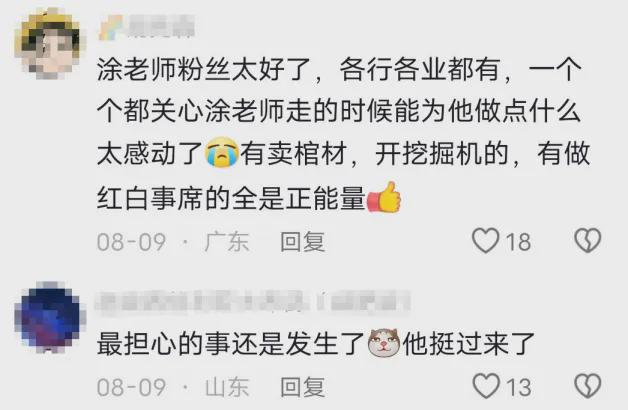Reply to the Guangdong comment via 回复
The width and height of the screenshot is (628, 410).
pyautogui.click(x=302, y=242)
